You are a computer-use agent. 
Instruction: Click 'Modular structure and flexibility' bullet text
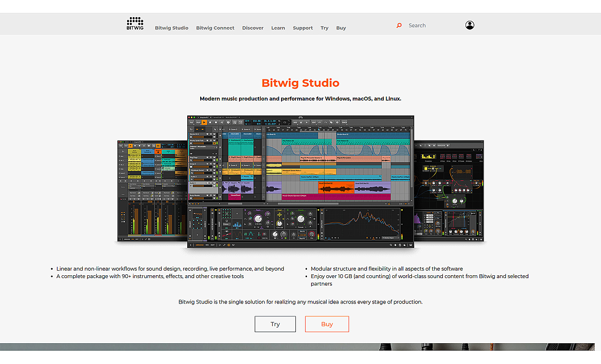386,268
